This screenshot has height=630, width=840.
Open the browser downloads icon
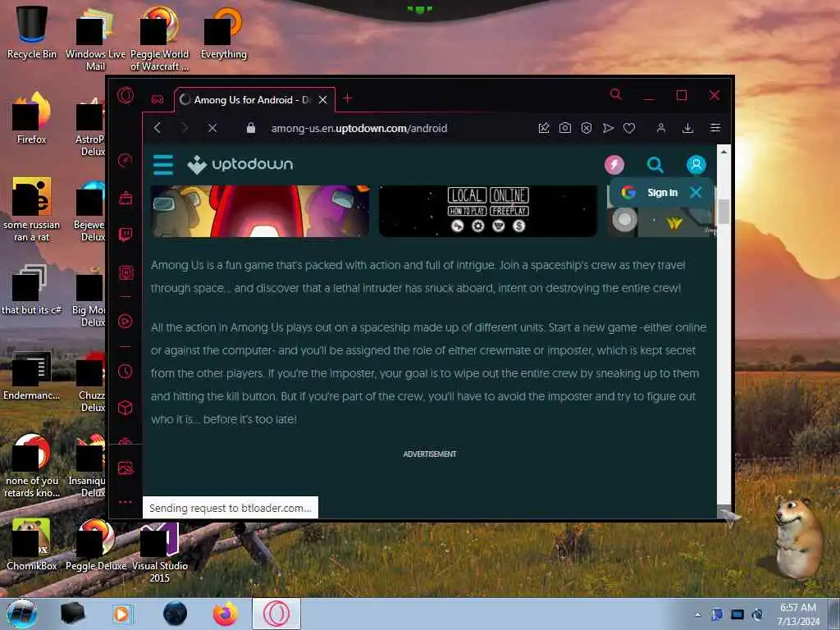click(x=688, y=128)
